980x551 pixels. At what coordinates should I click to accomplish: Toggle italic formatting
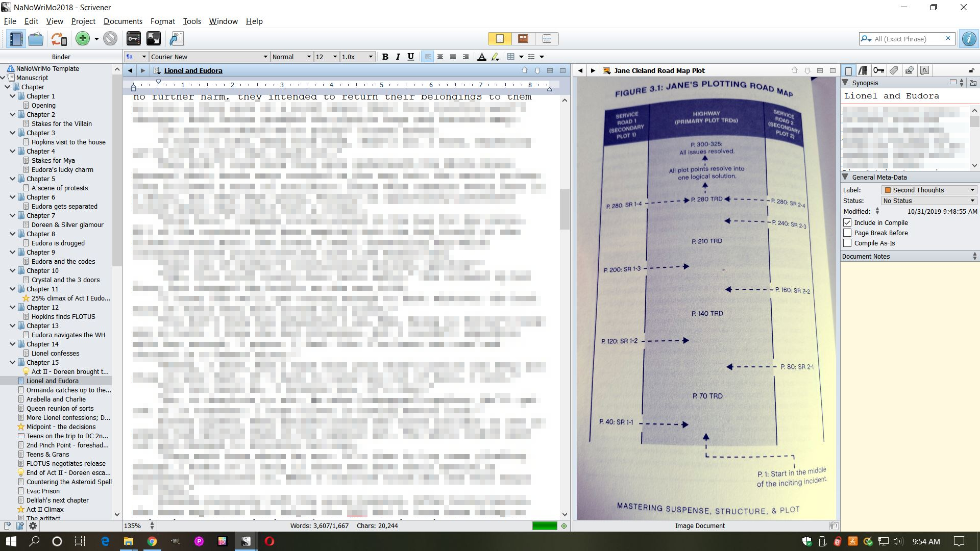click(398, 57)
